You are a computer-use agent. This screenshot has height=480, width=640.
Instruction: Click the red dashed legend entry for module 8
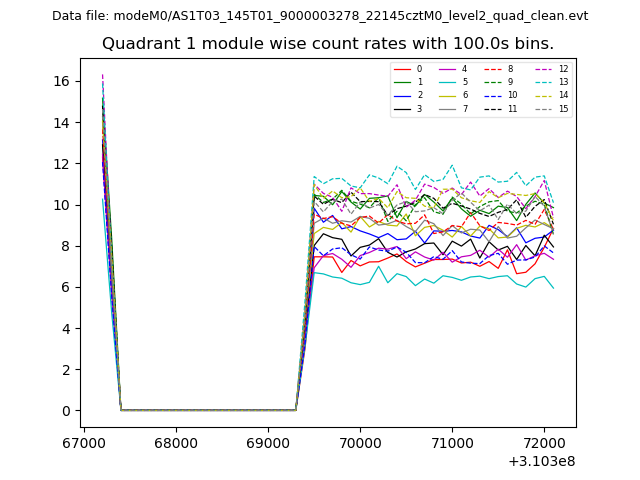[x=495, y=69]
